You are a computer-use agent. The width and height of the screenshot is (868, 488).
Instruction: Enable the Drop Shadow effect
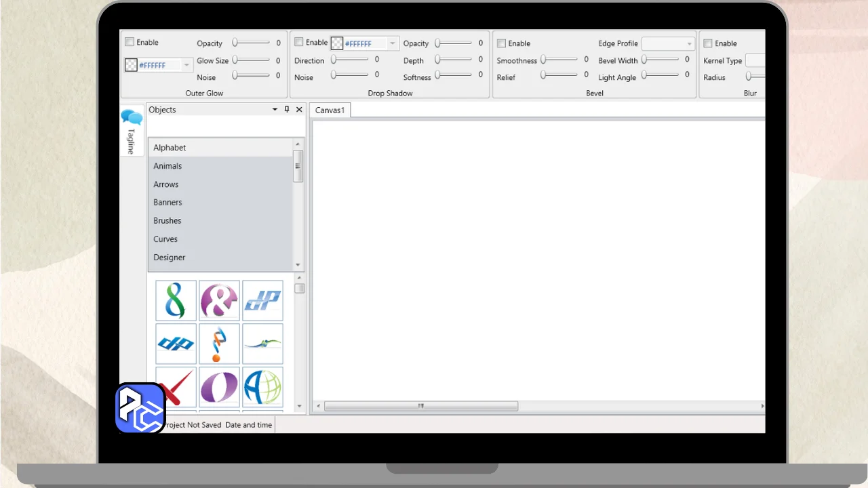(x=298, y=42)
